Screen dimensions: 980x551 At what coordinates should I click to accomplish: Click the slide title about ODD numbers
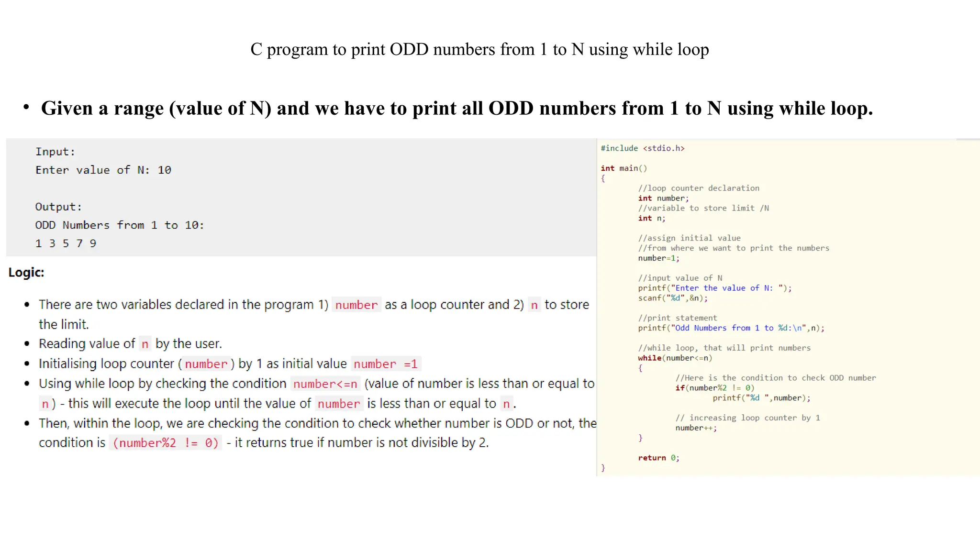coord(479,50)
